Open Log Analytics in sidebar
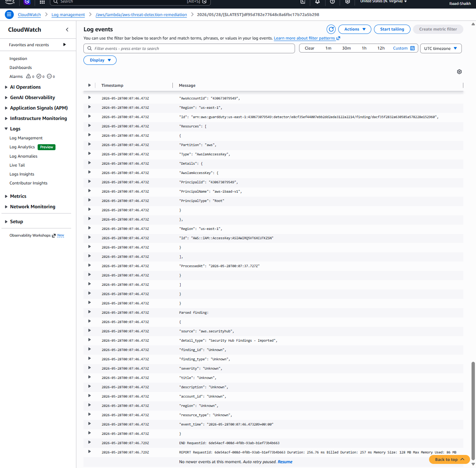Screen dimensions: 476x468 (x=22, y=147)
